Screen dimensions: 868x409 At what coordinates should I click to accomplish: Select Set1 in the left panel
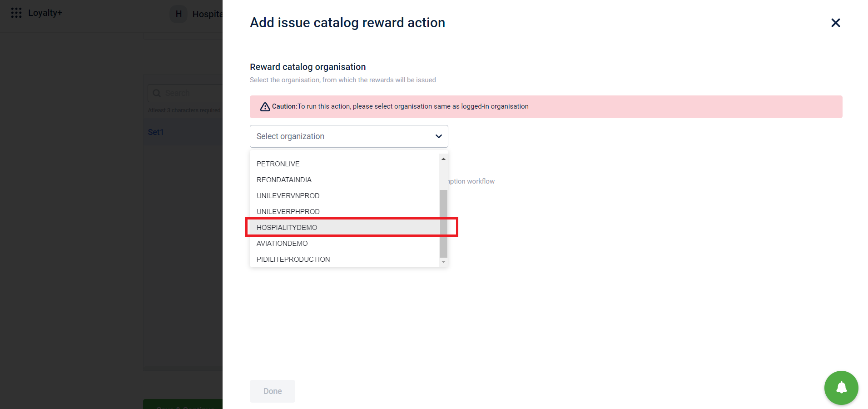pos(156,132)
